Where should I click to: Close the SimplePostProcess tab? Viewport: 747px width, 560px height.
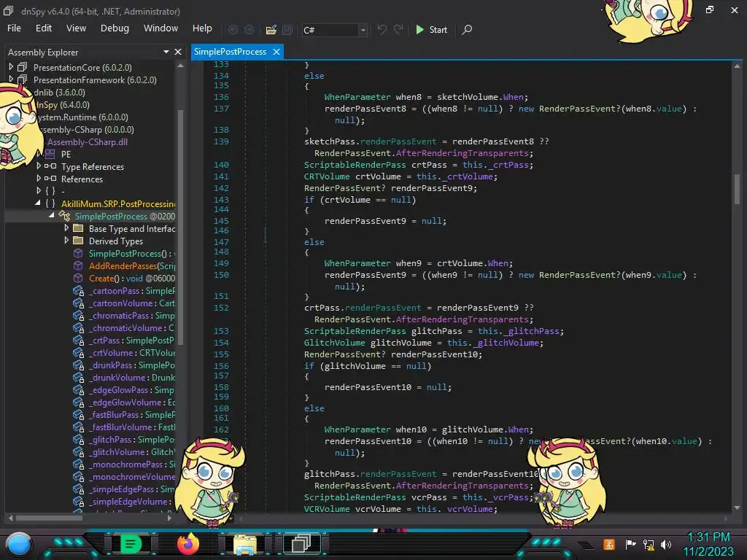276,52
